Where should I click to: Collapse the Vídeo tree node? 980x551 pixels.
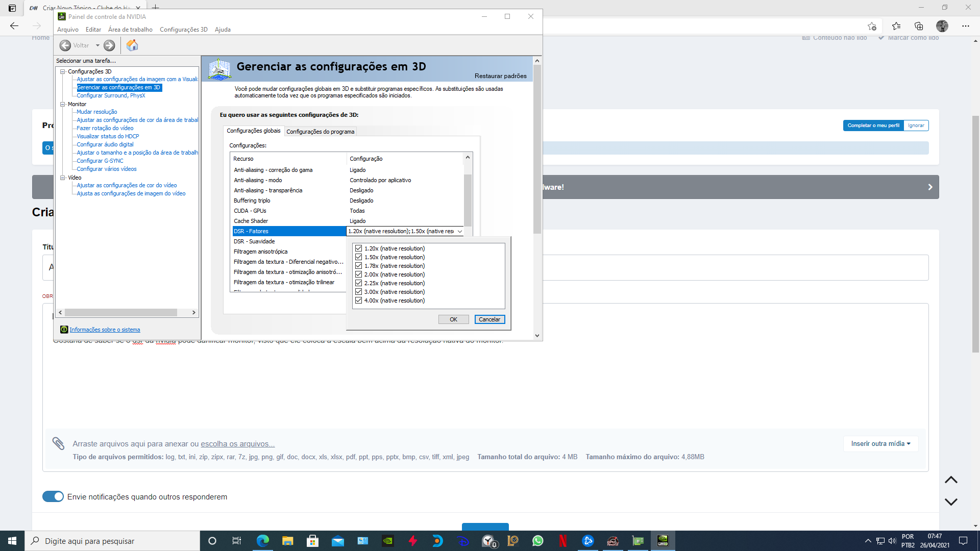click(x=63, y=178)
